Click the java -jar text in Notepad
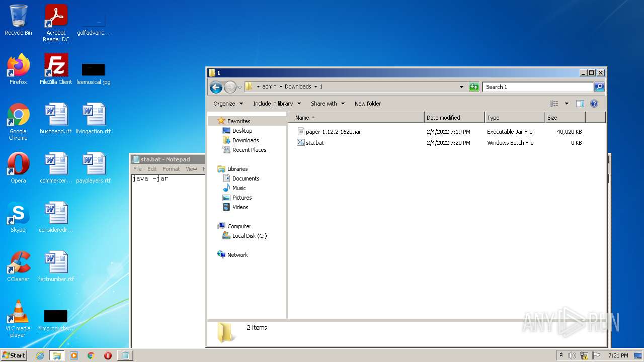This screenshot has width=644, height=362. tap(150, 178)
